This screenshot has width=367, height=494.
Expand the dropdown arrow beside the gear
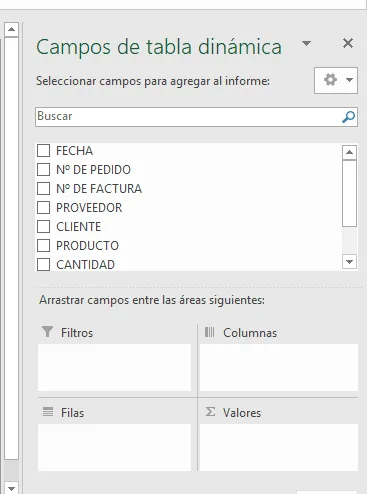[349, 80]
